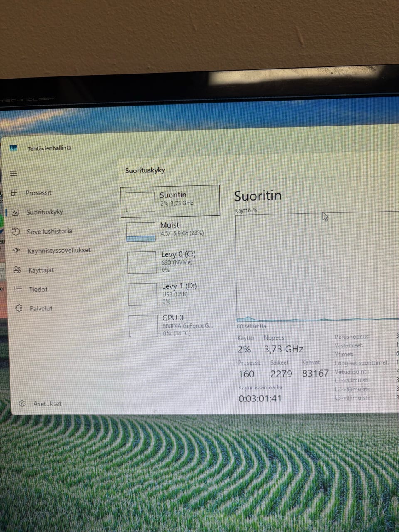Click the Sovellushistoria clock icon
Viewport: 399px width, 532px height.
(16, 231)
